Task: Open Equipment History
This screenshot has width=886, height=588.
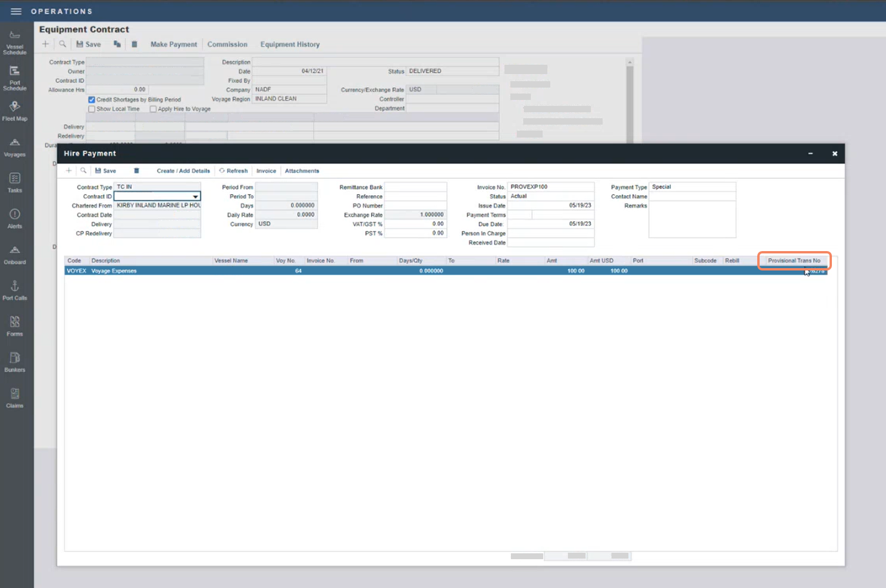Action: [290, 44]
